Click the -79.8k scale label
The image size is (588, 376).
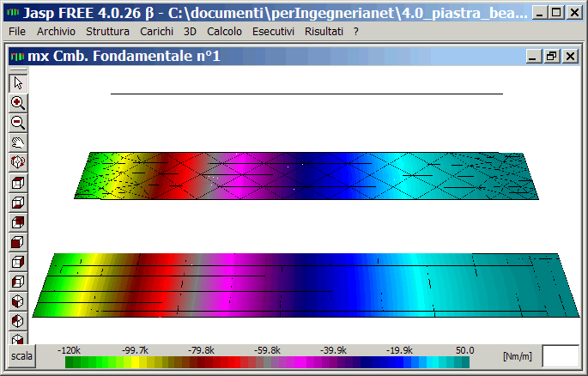201,350
